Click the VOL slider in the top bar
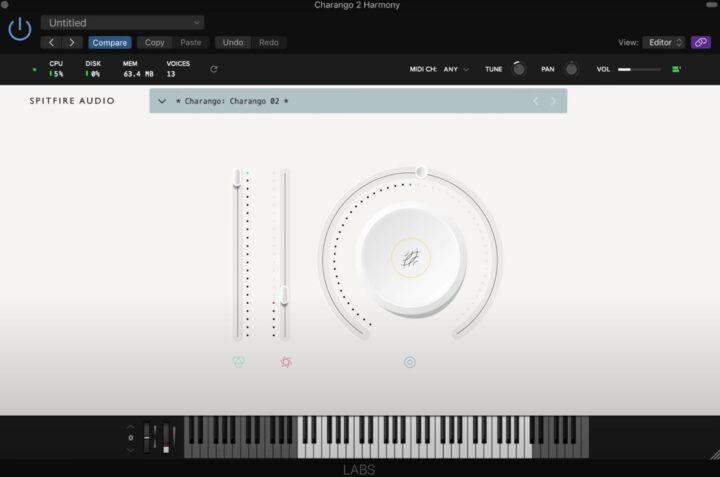The image size is (720, 477). coord(639,69)
